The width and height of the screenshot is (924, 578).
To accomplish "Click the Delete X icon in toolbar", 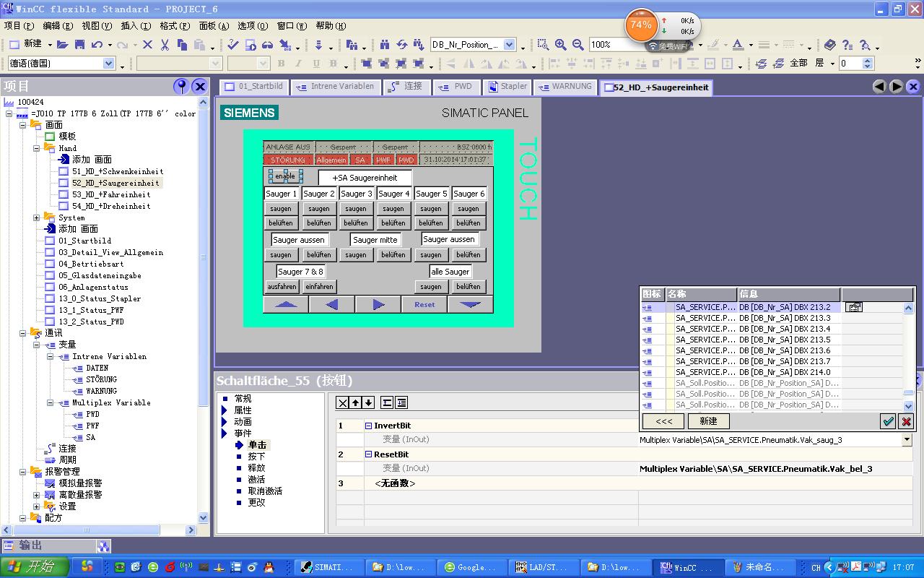I will [147, 45].
